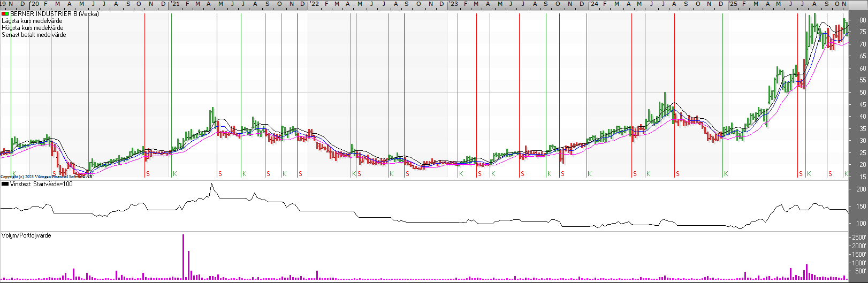Select the '25 year label in timeline
Screen dimensions: 868x283
click(x=733, y=4)
